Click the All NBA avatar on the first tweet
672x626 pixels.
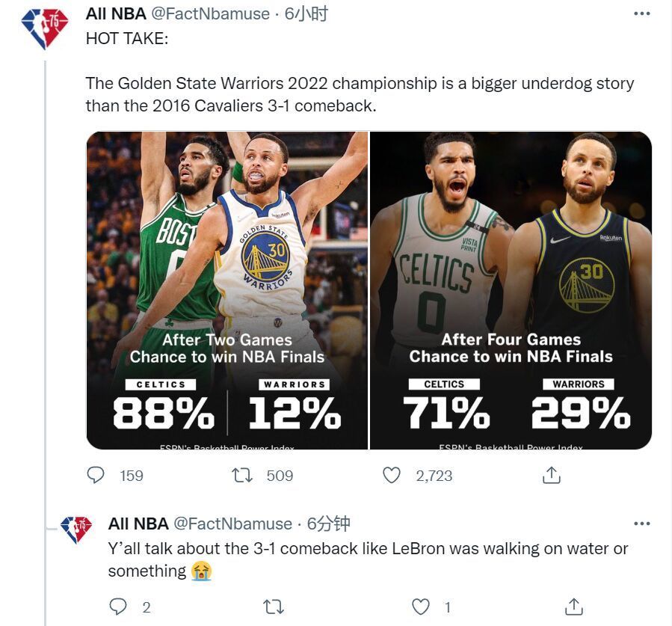(44, 30)
